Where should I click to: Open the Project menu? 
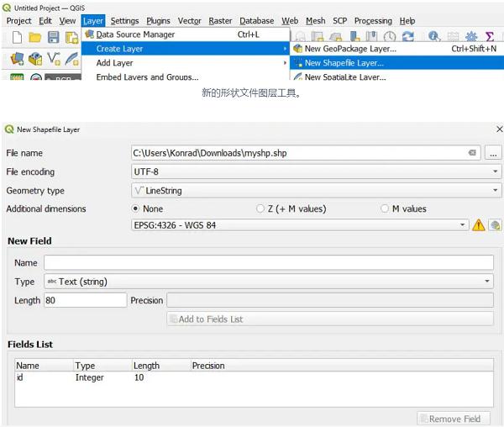click(x=18, y=21)
